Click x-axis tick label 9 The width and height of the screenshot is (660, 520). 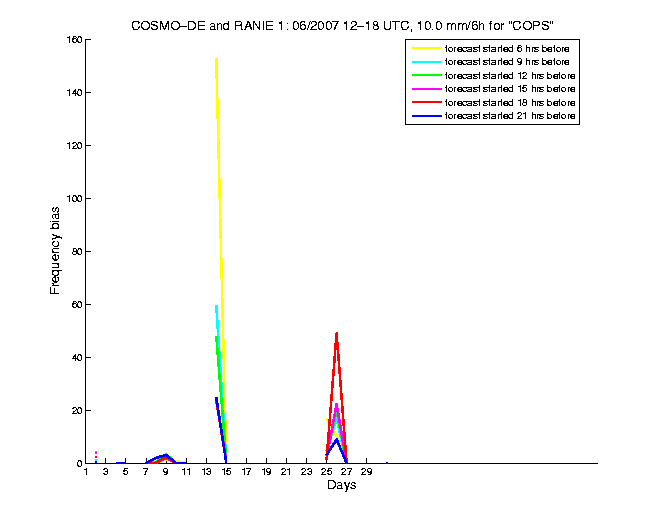pyautogui.click(x=166, y=472)
